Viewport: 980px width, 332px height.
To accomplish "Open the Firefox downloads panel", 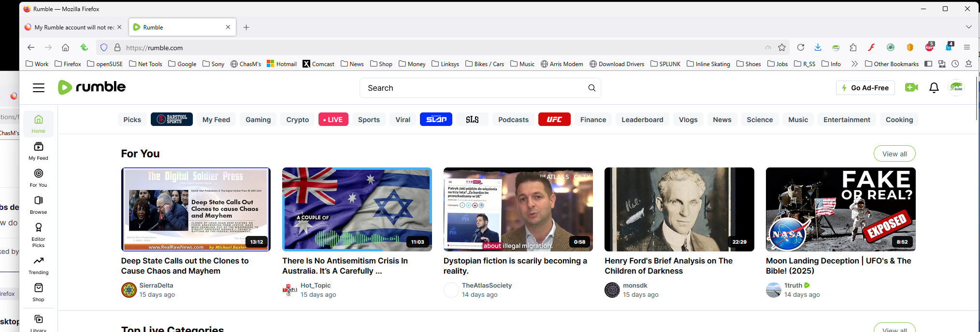I will pyautogui.click(x=818, y=47).
